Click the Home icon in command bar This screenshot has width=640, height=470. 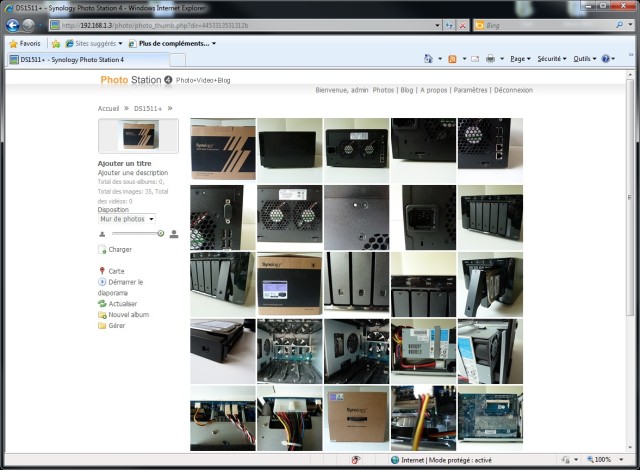[x=428, y=59]
